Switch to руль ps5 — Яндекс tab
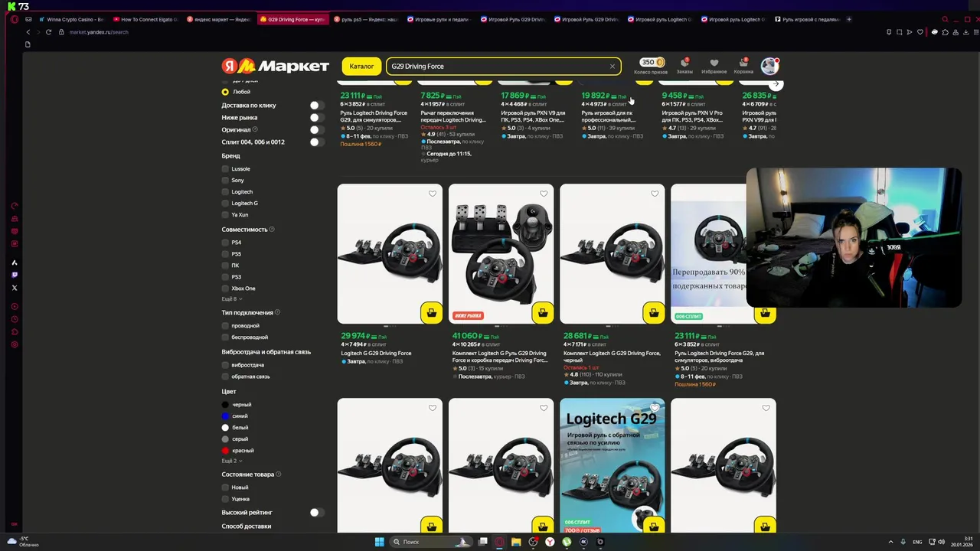This screenshot has height=551, width=980. coord(366,19)
